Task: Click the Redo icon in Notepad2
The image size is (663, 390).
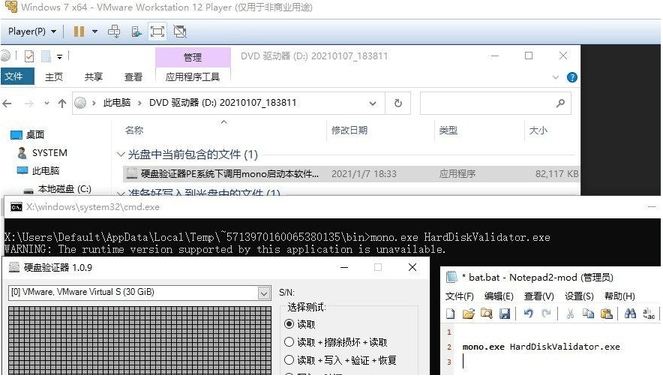Action: pos(546,314)
